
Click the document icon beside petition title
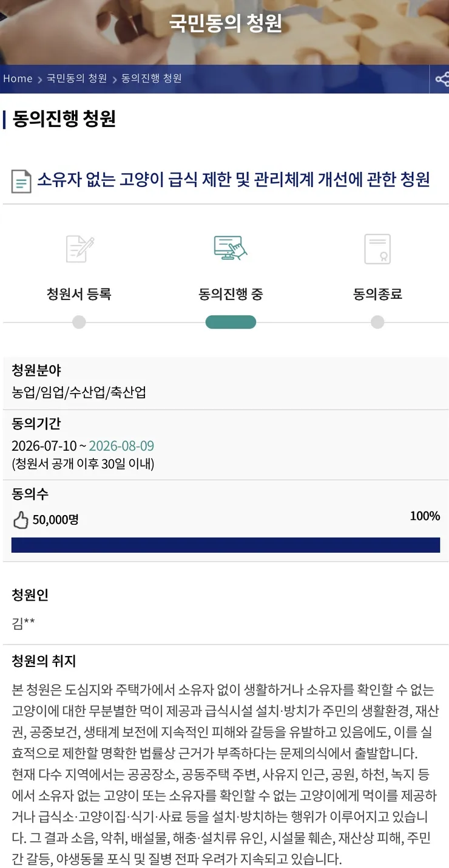pyautogui.click(x=21, y=181)
